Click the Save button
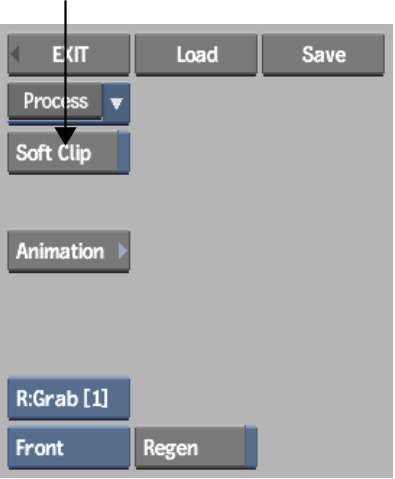The image size is (395, 479). point(323,55)
